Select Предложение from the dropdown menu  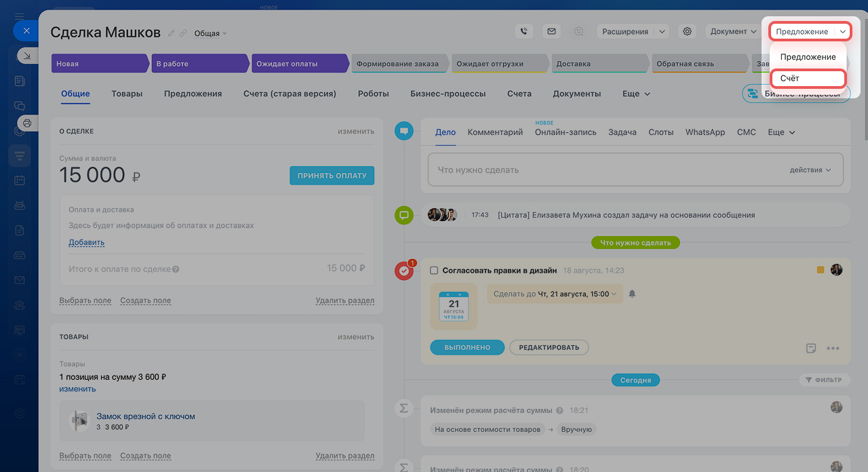coord(808,57)
